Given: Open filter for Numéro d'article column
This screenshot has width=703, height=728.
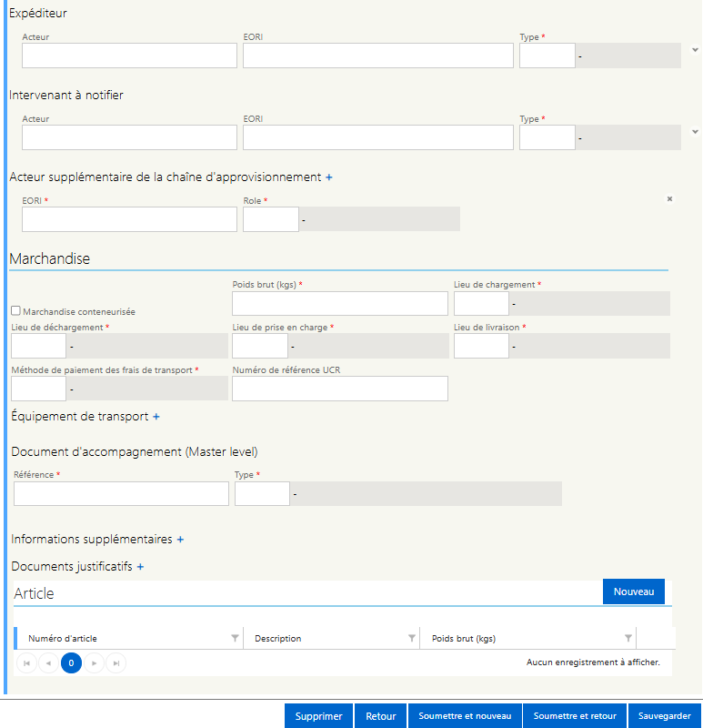Looking at the screenshot, I should (235, 638).
